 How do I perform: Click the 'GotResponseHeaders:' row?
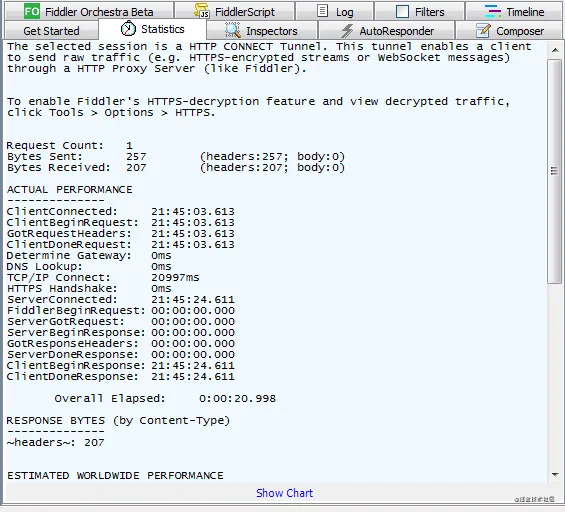(121, 343)
